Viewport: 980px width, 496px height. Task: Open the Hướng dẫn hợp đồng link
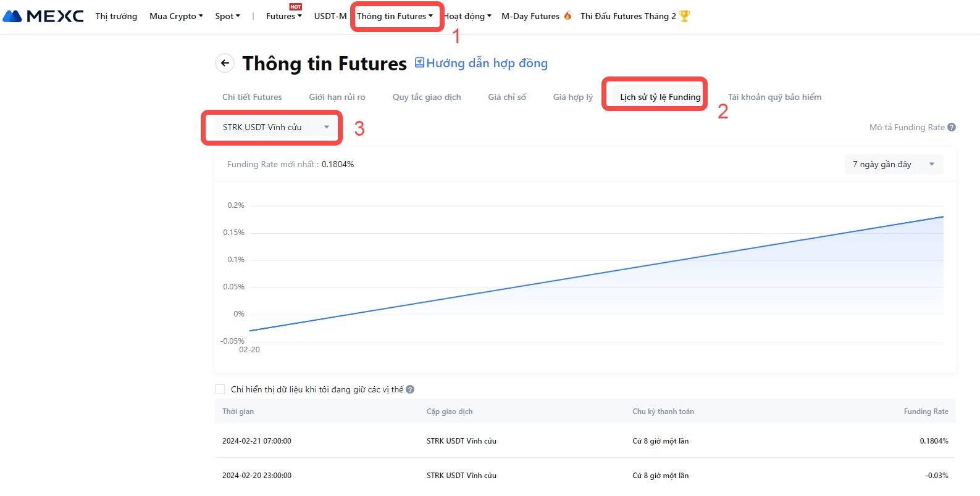(487, 63)
